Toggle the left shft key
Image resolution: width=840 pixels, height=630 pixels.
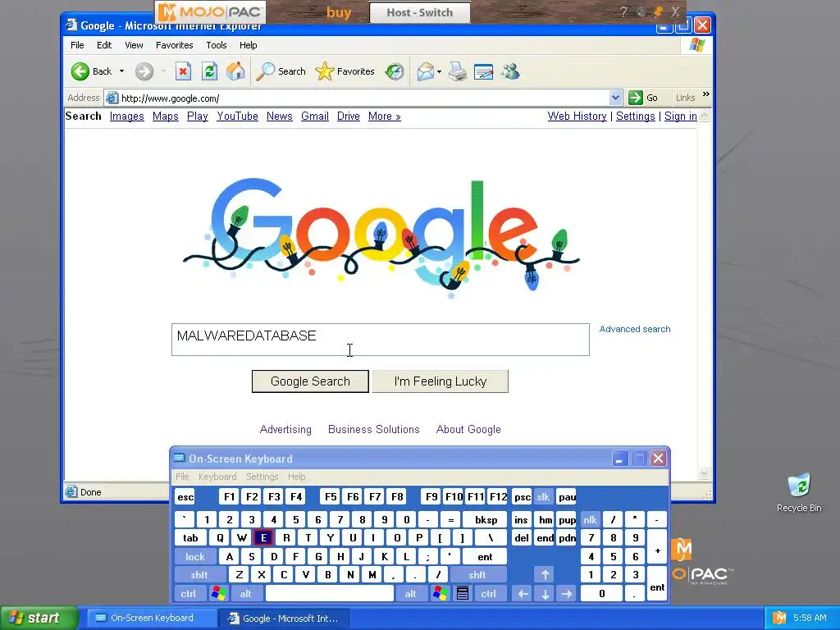pos(199,575)
